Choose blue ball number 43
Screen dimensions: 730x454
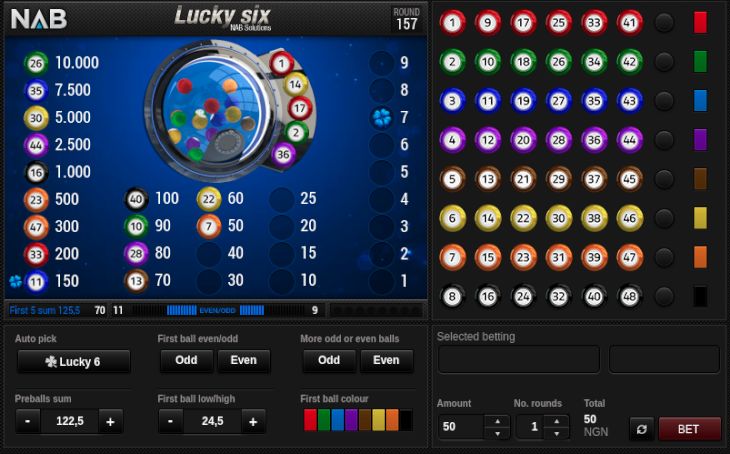pyautogui.click(x=629, y=101)
